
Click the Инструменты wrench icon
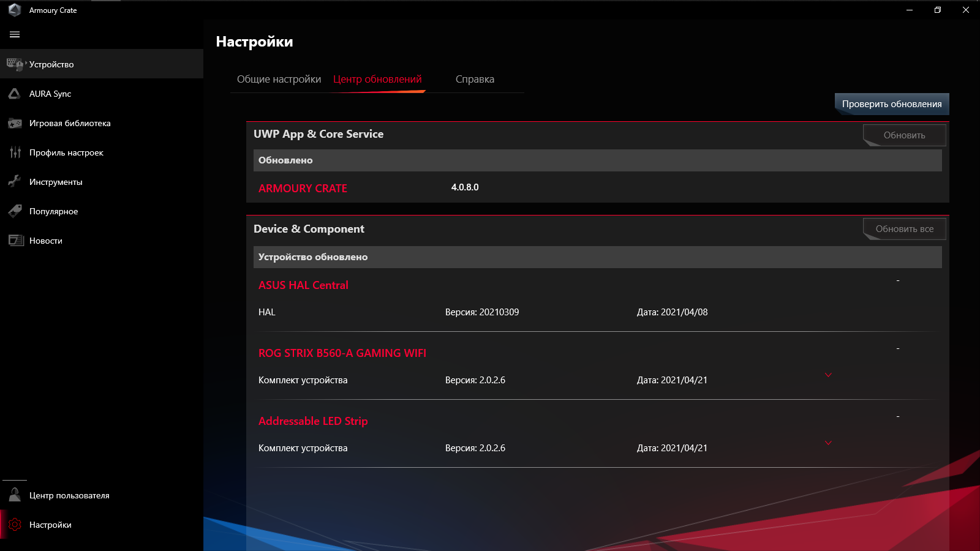tap(15, 182)
